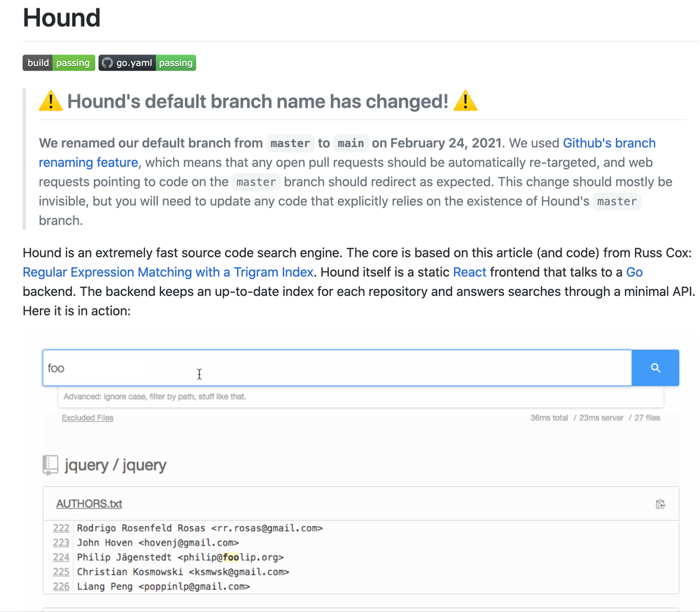This screenshot has width=700, height=612.
Task: Click text 'Christian Kosmowski'
Action: [x=130, y=572]
